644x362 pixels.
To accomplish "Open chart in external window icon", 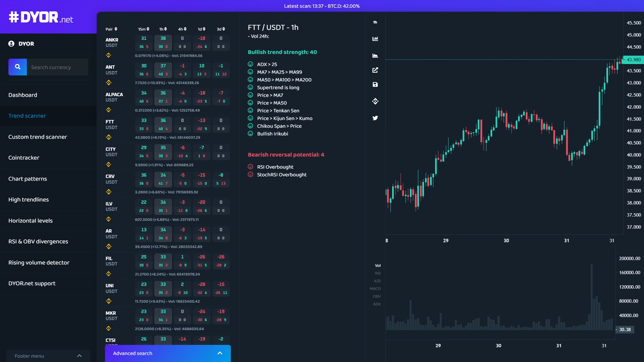I will [x=375, y=70].
